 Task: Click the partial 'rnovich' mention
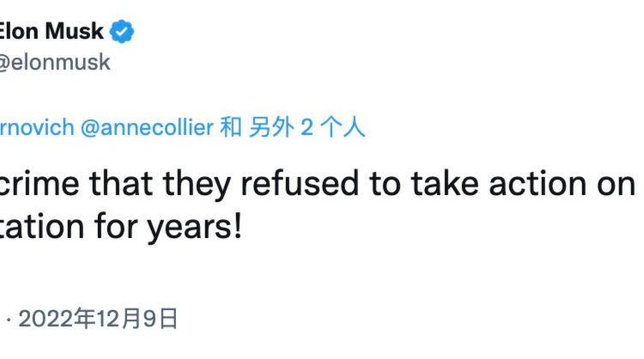37,127
